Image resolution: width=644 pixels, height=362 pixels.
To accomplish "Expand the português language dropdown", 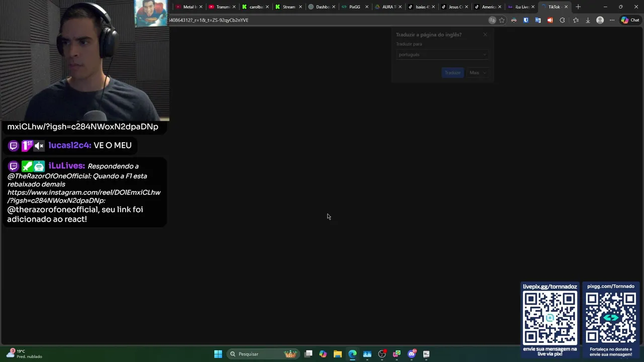I will (442, 54).
